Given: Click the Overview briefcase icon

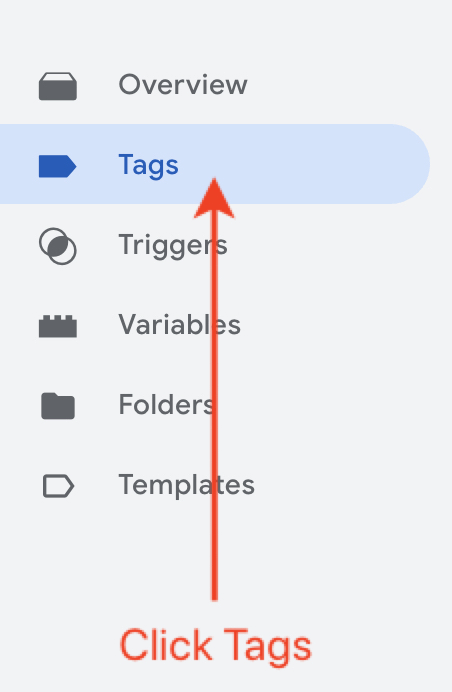Looking at the screenshot, I should 58,86.
